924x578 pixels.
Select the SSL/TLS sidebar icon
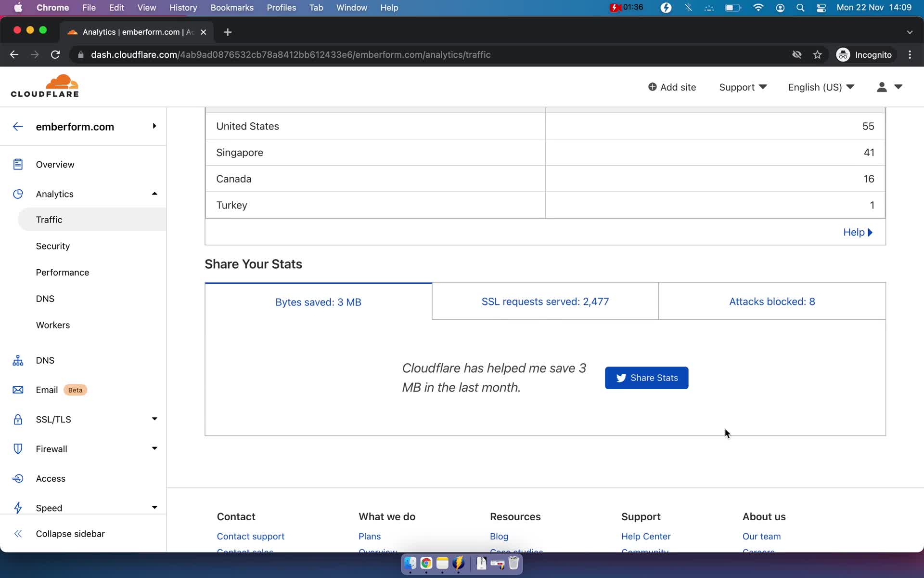tap(17, 419)
